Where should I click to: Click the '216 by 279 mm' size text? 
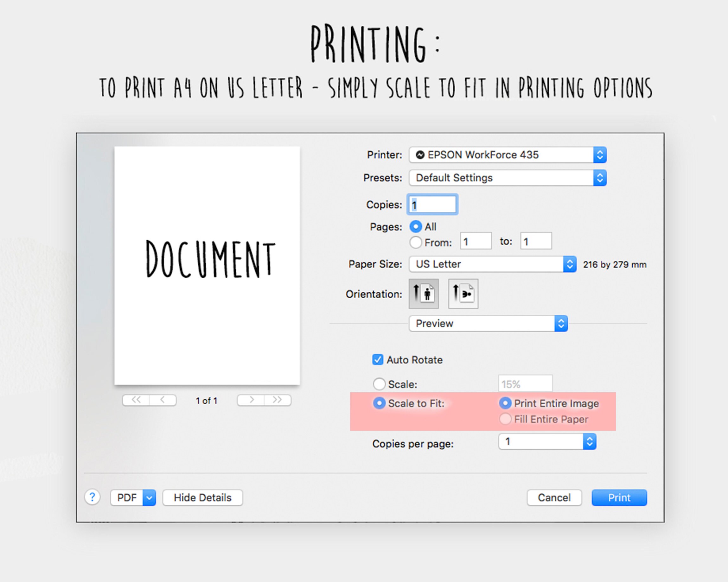tap(615, 264)
